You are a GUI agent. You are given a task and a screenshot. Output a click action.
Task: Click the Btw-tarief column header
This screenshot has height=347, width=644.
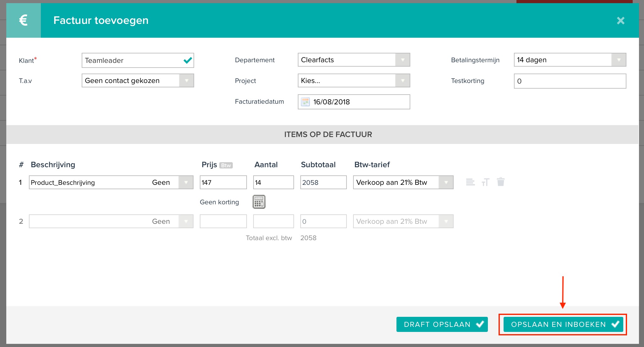pos(372,165)
